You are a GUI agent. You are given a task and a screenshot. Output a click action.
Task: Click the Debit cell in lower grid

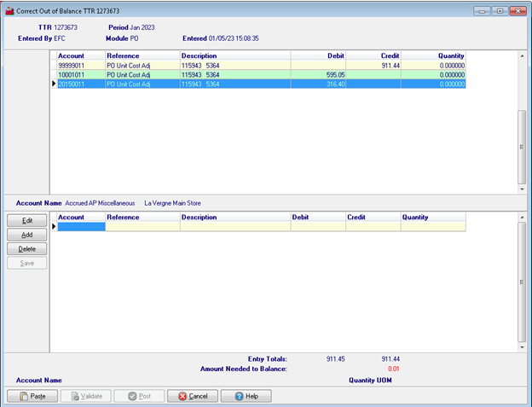317,227
